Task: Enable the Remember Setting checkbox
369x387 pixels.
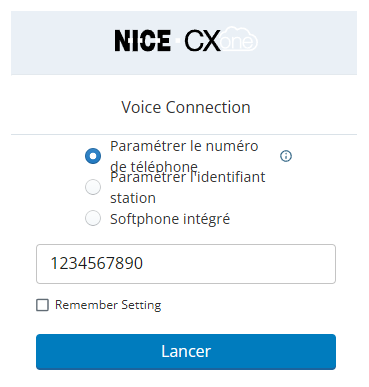Action: point(42,305)
